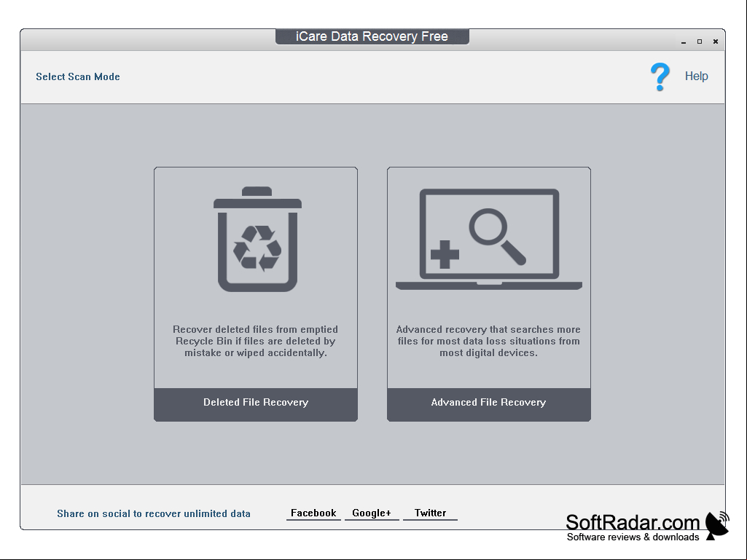
Task: Click the recycle bin icon
Action: (x=257, y=239)
